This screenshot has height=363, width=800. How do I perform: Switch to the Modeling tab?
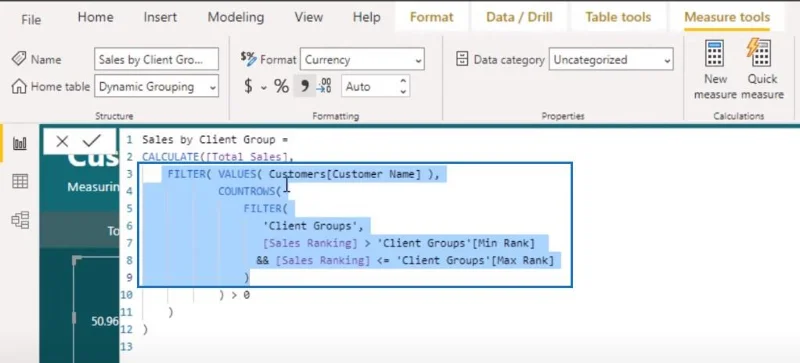coord(236,17)
